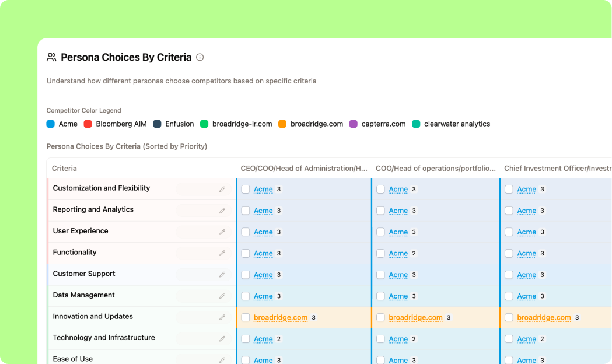Viewport: 612px width, 364px height.
Task: Select the Customer Support criteria name
Action: tap(84, 274)
